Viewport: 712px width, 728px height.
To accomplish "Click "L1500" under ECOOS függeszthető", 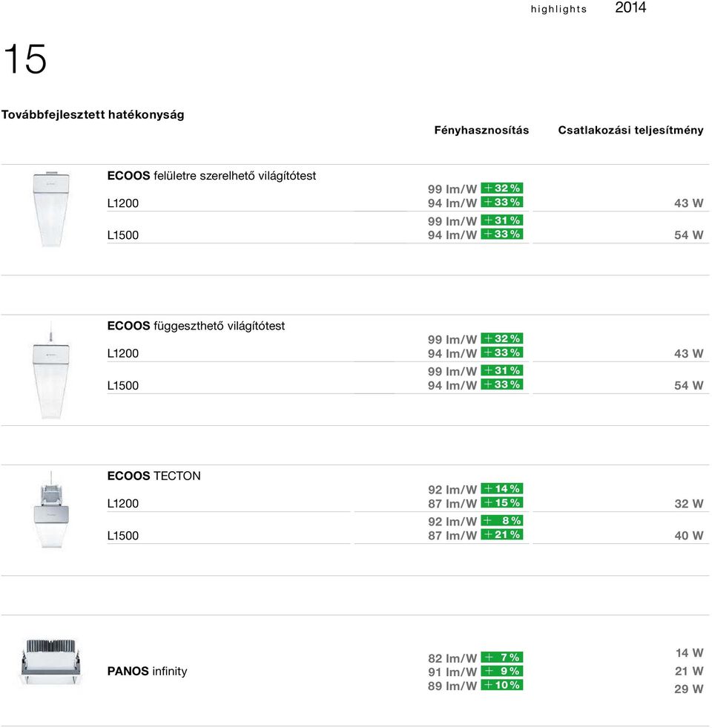I will [x=123, y=386].
